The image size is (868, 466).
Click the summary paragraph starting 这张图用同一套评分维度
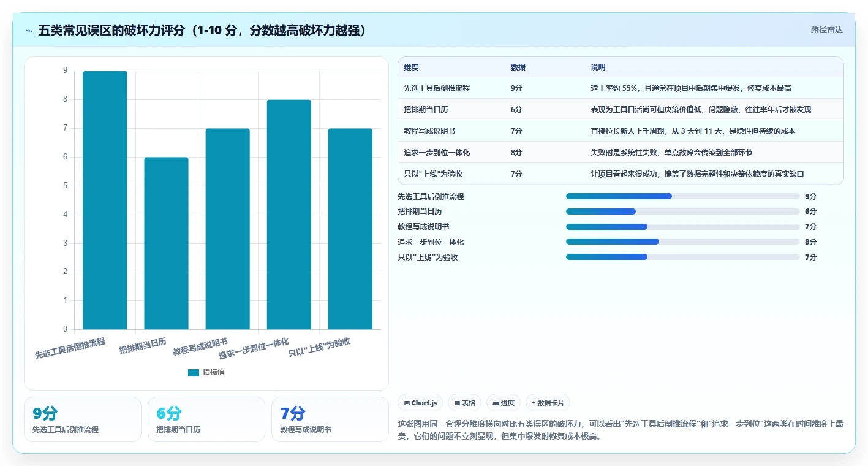point(621,430)
